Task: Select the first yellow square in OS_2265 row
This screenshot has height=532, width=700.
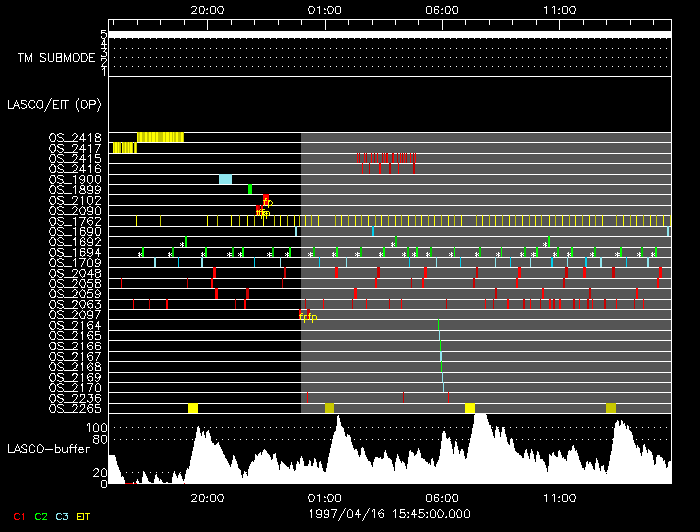Action: tap(193, 408)
